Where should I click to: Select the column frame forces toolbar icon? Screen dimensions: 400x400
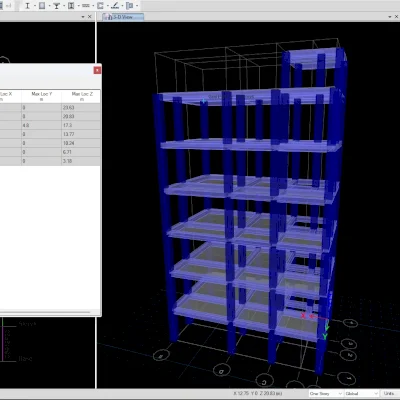click(71, 6)
